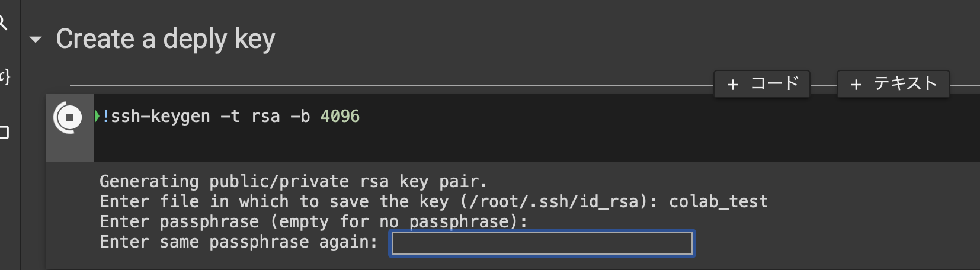Image resolution: width=980 pixels, height=270 pixels.
Task: Place cursor on 'rsa' in the command
Action: [x=265, y=116]
